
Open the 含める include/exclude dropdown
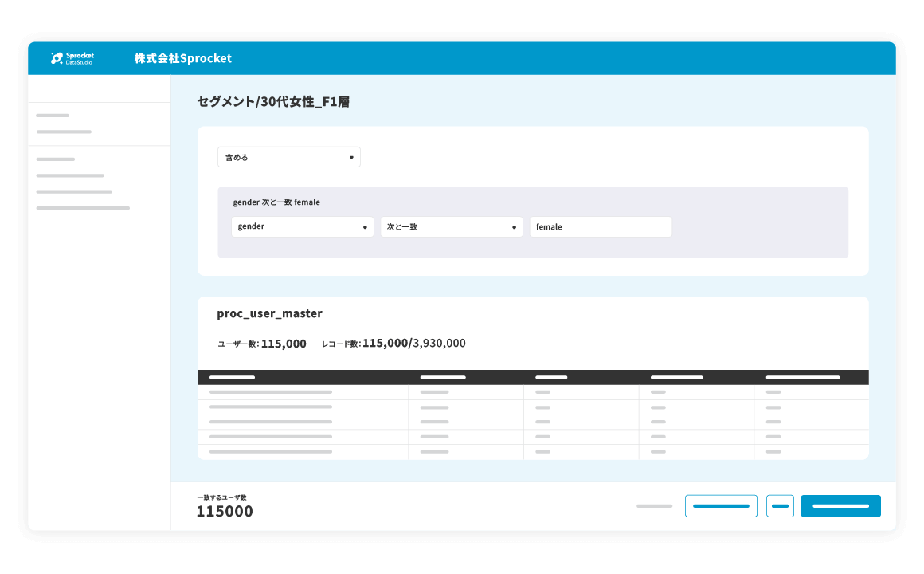(x=288, y=157)
